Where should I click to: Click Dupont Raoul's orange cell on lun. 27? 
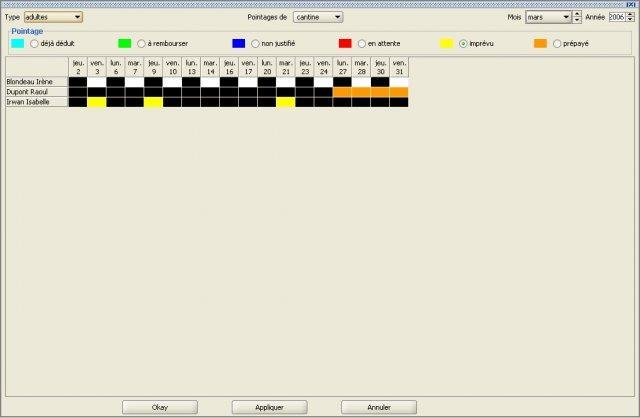pyautogui.click(x=342, y=92)
